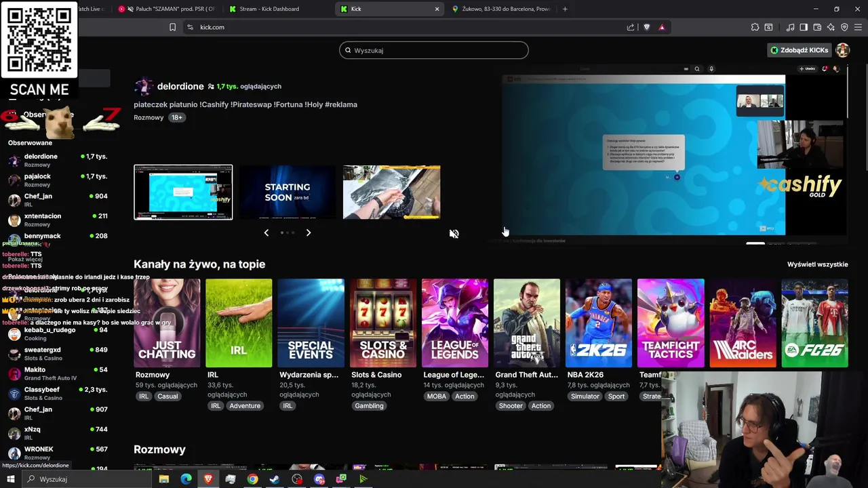Click the Sport tag under NBA 2K26
The height and width of the screenshot is (488, 868).
tap(616, 396)
